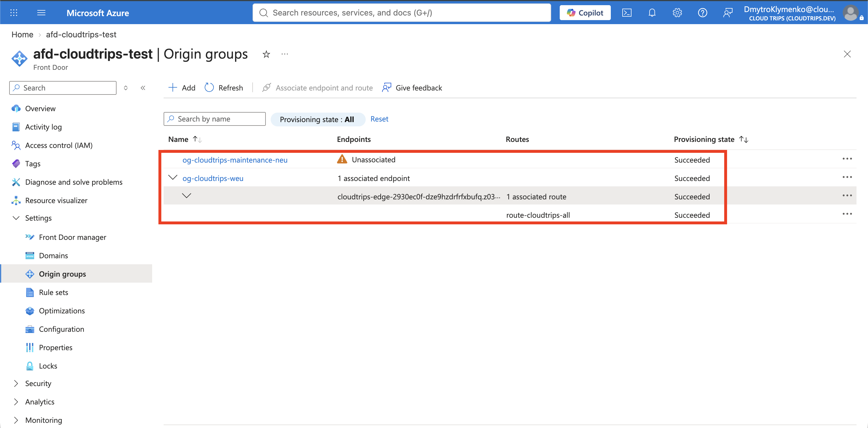Open the Azure portal apps grid icon
This screenshot has height=428, width=868.
[x=14, y=13]
